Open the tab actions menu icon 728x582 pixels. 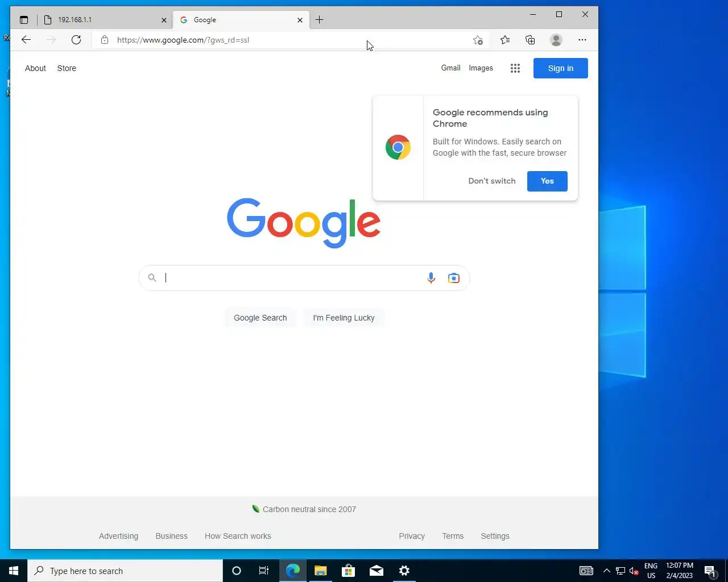pyautogui.click(x=24, y=20)
